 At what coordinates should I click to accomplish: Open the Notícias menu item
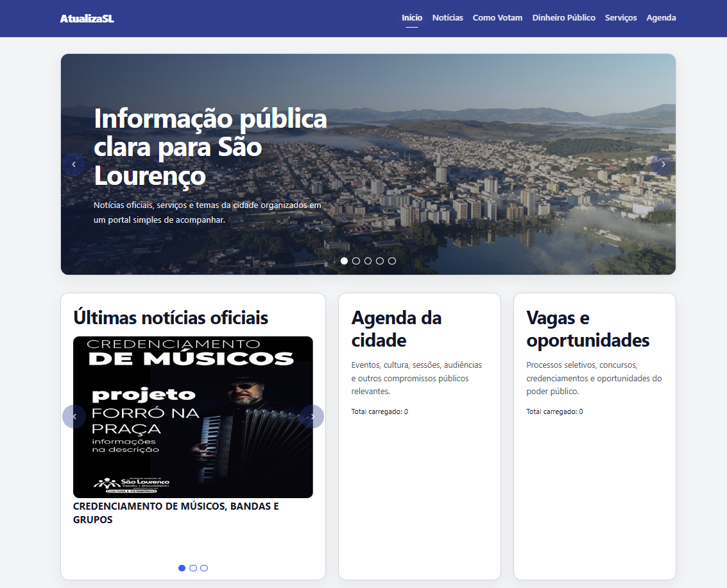click(x=447, y=17)
